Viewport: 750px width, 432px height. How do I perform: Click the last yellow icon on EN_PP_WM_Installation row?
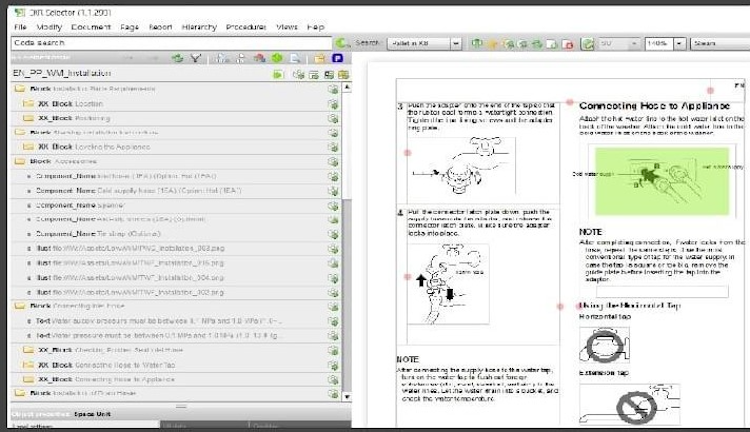pos(343,74)
